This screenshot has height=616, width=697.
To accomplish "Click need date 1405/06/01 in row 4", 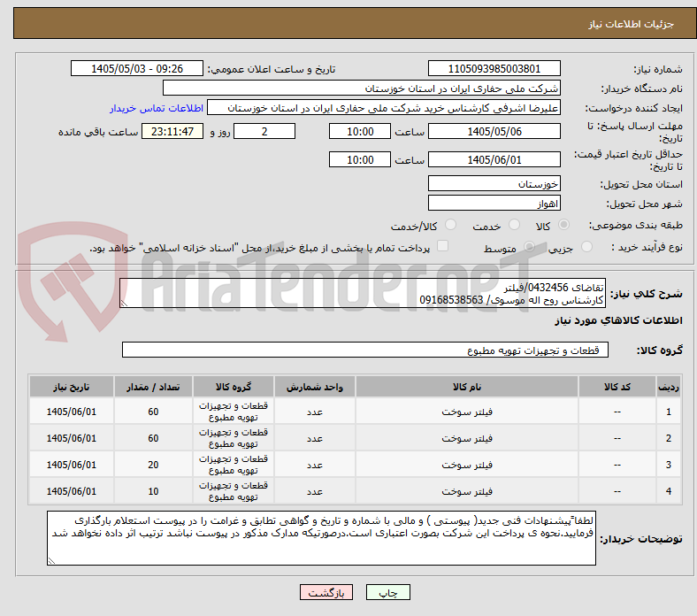I will click(x=72, y=491).
